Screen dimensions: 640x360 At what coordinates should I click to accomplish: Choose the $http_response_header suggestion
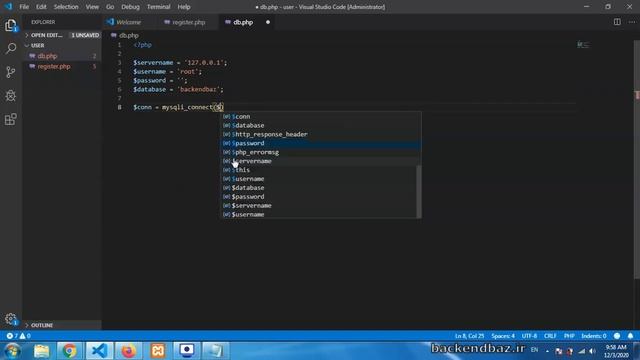320,134
